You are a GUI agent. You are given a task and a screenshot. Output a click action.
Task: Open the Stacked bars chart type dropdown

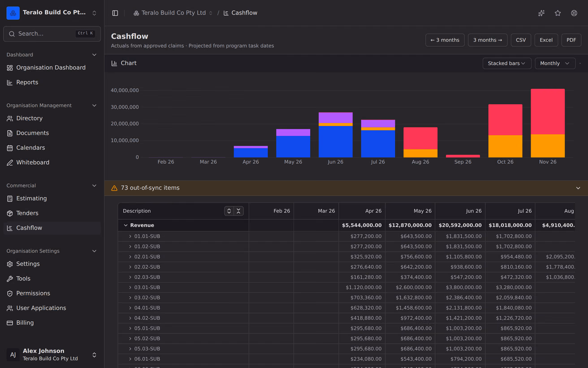[x=507, y=63]
